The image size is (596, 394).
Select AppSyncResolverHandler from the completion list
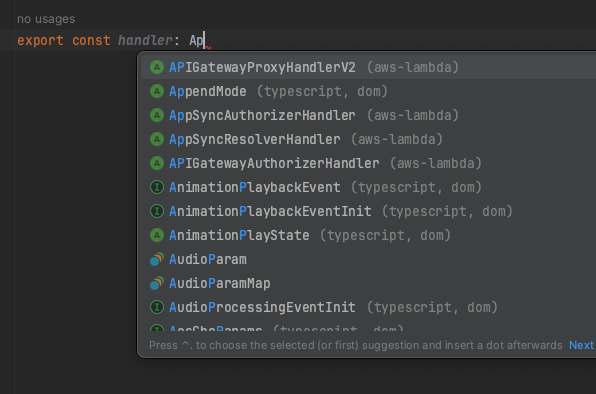tap(368, 139)
